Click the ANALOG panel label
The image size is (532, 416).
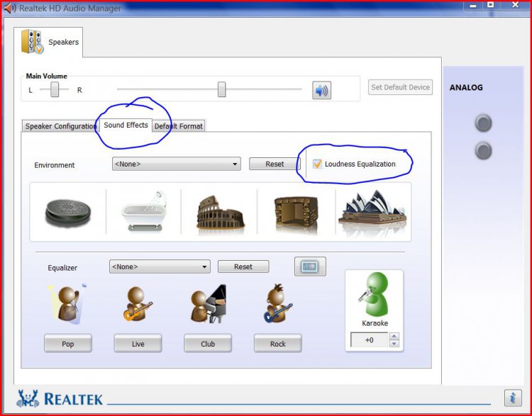click(466, 87)
